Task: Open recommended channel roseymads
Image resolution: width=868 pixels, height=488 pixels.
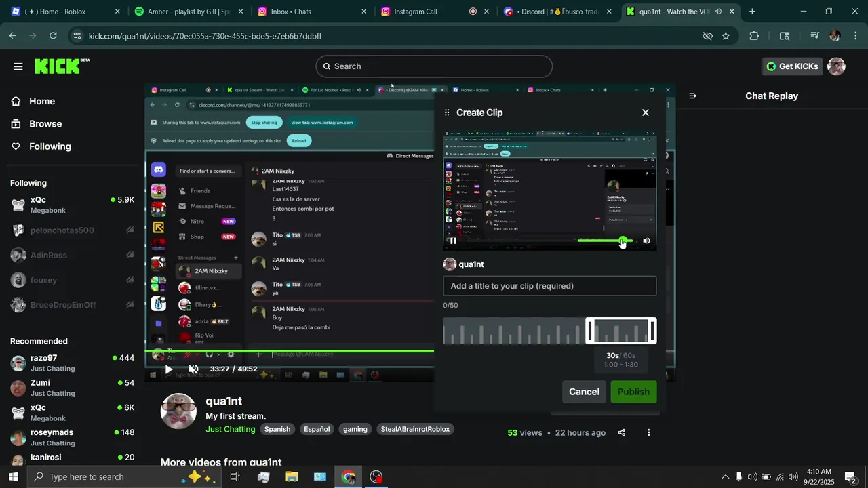Action: pyautogui.click(x=73, y=437)
